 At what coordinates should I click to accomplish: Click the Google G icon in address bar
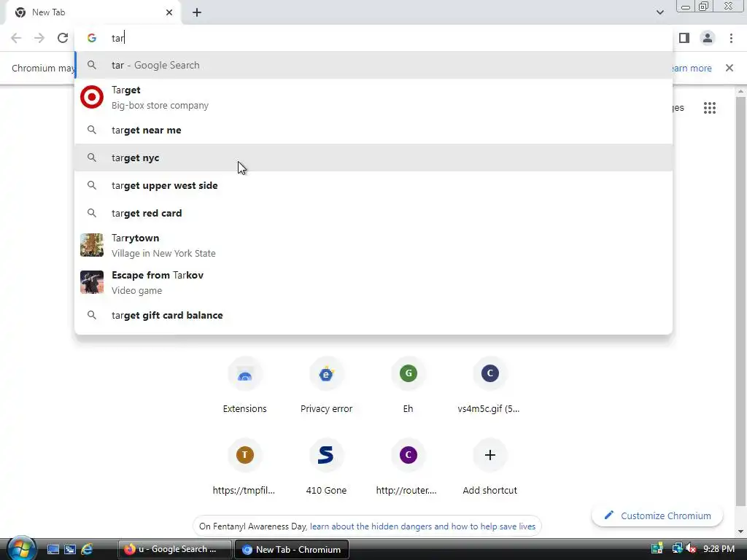pyautogui.click(x=91, y=38)
